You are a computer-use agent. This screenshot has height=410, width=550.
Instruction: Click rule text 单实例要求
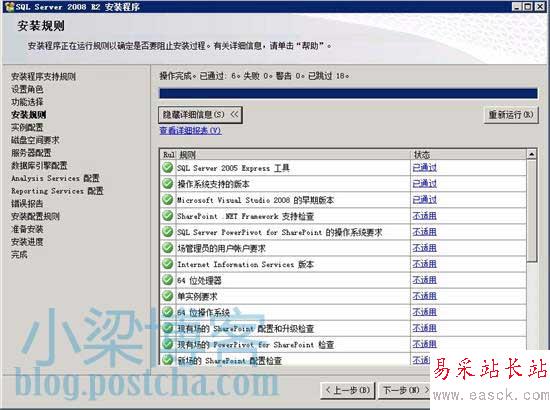(197, 296)
